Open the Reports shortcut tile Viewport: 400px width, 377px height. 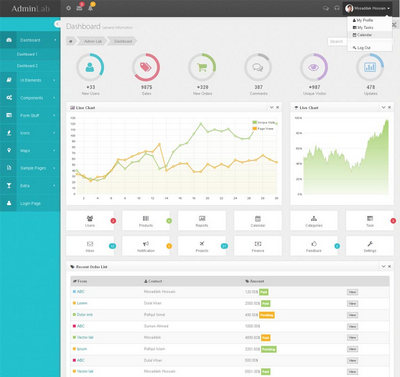click(x=202, y=221)
